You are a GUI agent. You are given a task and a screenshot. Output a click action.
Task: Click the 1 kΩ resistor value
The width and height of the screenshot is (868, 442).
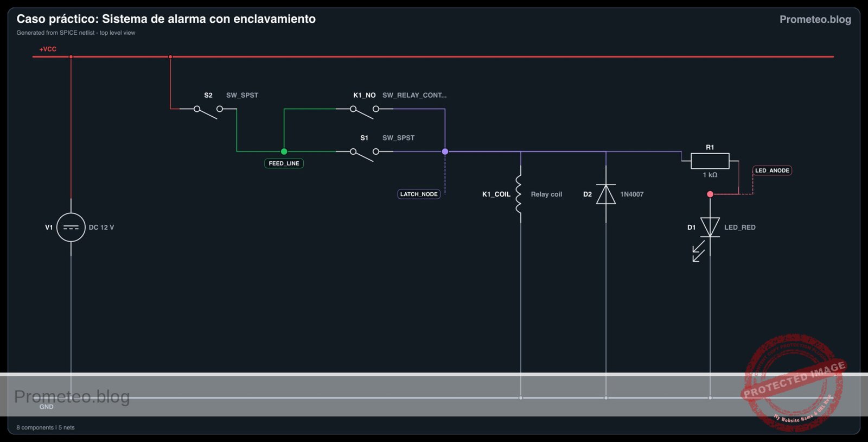pyautogui.click(x=710, y=175)
